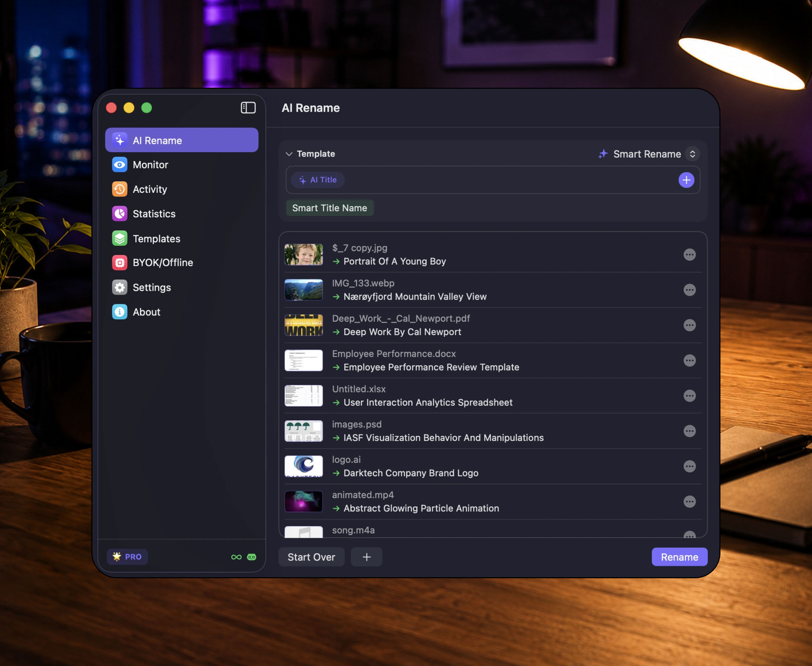The height and width of the screenshot is (666, 812).
Task: Open AI Rename in sidebar
Action: 182,140
